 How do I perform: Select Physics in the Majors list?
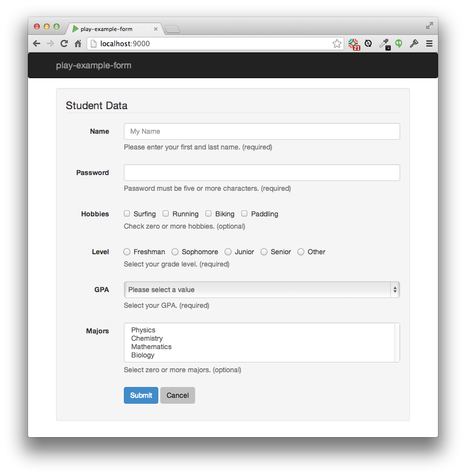click(x=143, y=330)
